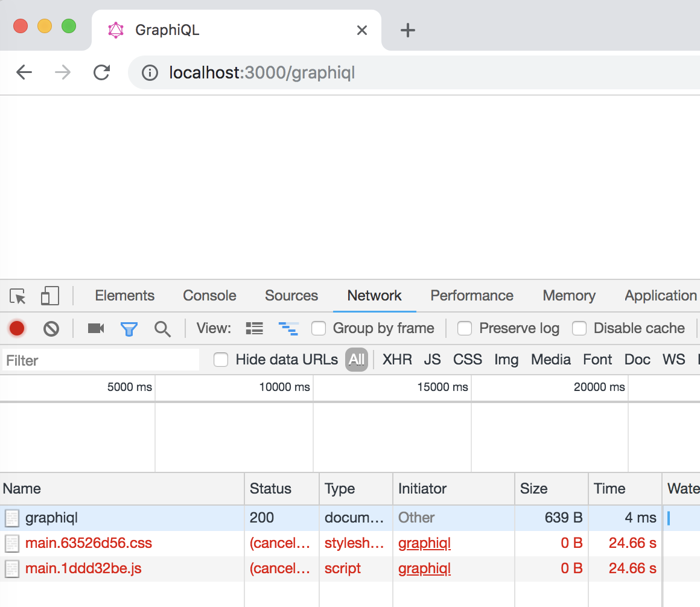Enable Preserve log
This screenshot has height=607, width=700.
tap(465, 328)
